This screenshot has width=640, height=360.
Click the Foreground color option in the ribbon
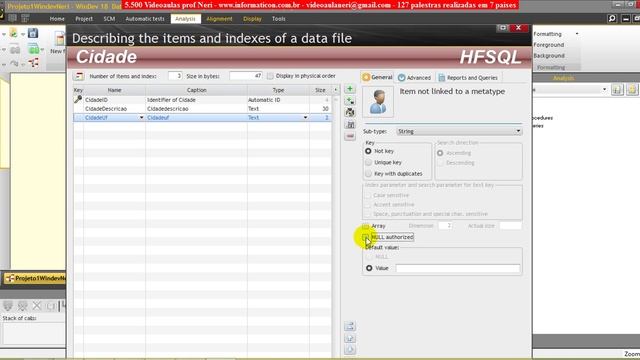549,45
